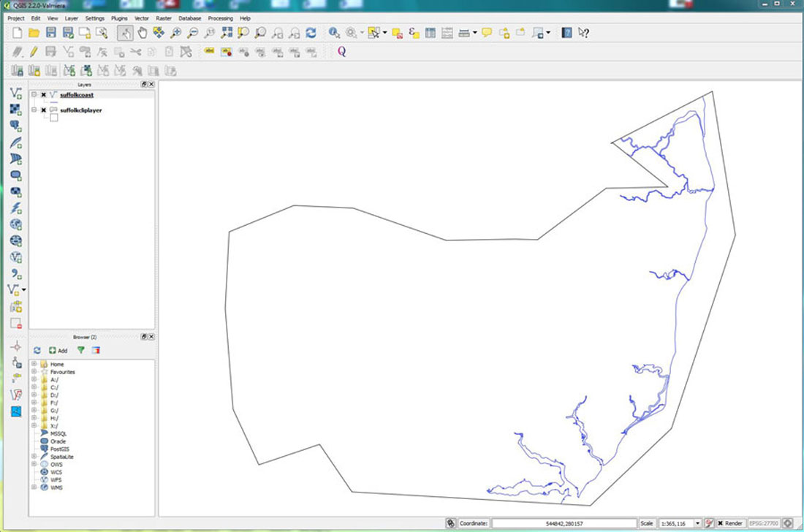Expand the C:/ drive tree node
The width and height of the screenshot is (804, 532).
tap(34, 387)
